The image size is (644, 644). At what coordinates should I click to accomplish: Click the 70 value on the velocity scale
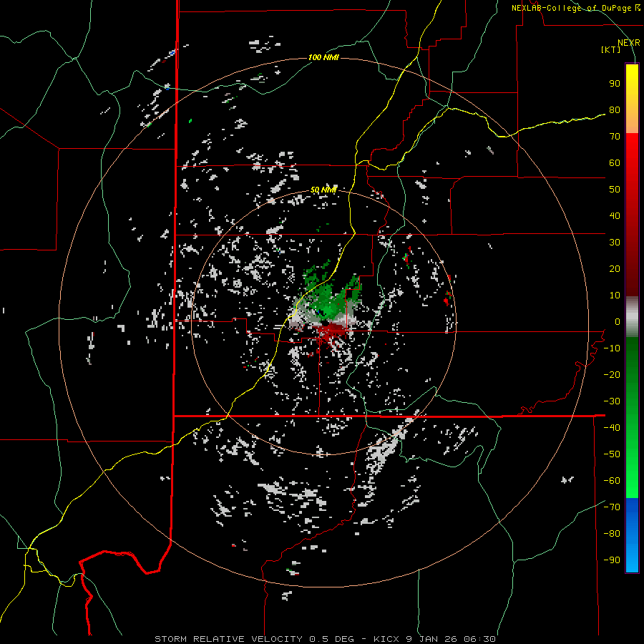pyautogui.click(x=615, y=137)
